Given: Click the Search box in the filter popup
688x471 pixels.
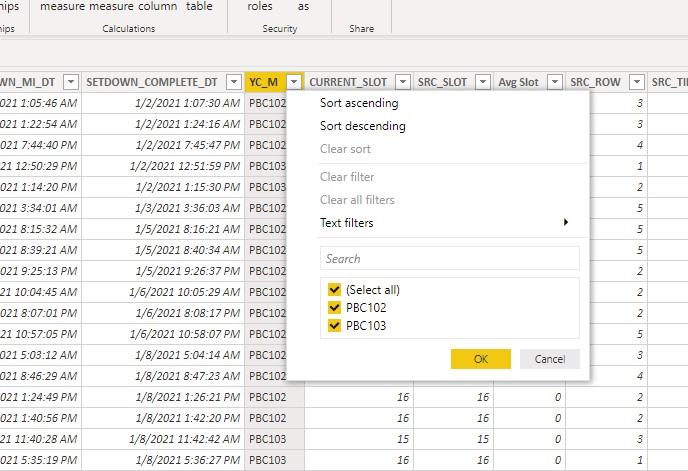Looking at the screenshot, I should [x=450, y=258].
